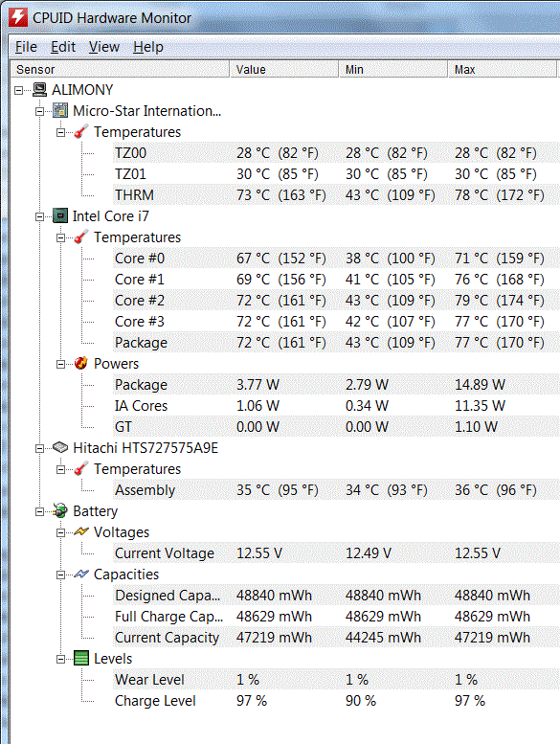Select the Package temperature row

pyautogui.click(x=336, y=343)
